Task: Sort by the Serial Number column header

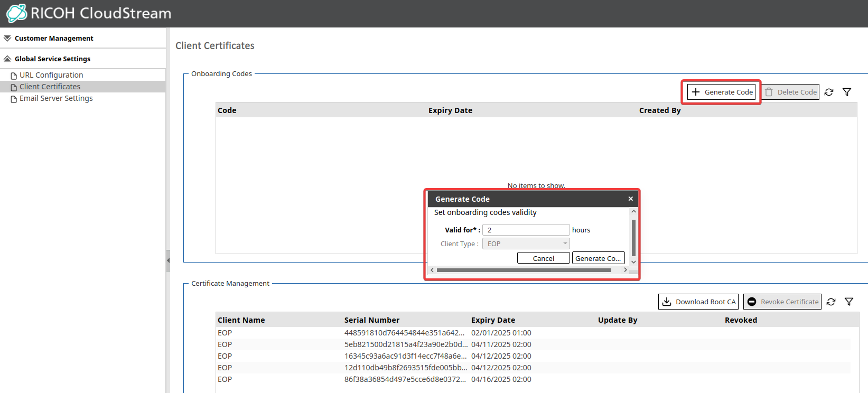Action: 372,320
